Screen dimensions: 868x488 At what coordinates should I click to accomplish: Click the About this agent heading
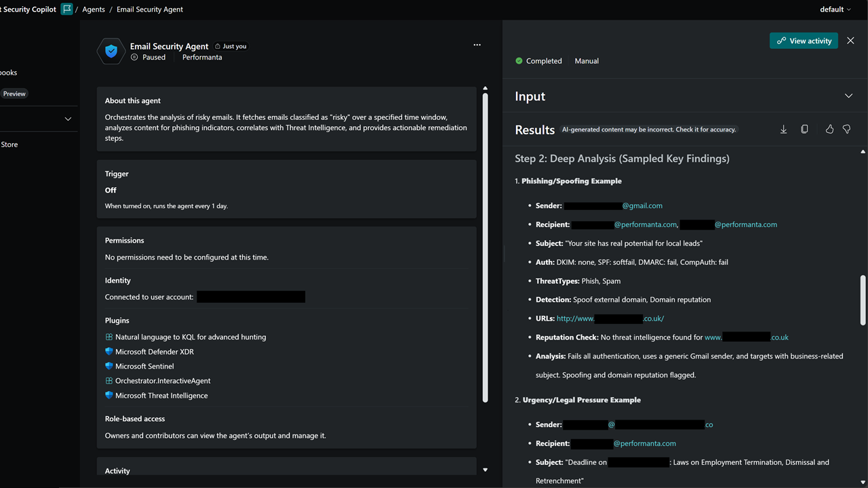(133, 101)
